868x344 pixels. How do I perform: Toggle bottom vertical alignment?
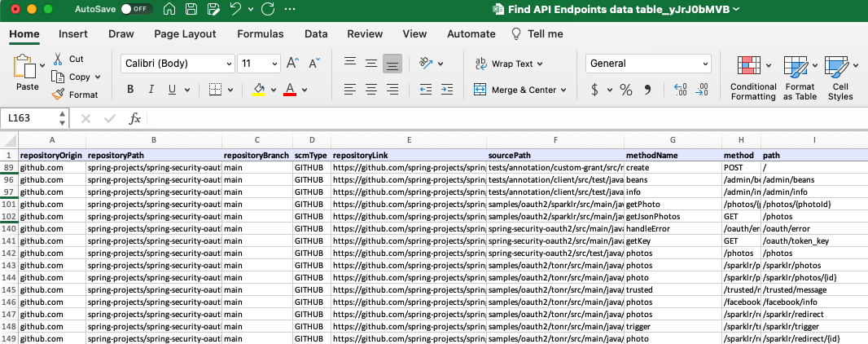click(x=392, y=64)
